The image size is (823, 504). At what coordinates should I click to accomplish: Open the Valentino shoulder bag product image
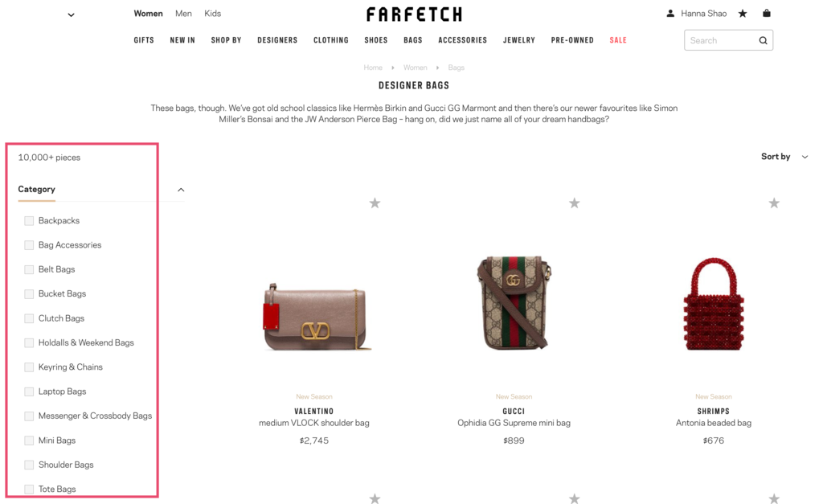[x=315, y=317]
